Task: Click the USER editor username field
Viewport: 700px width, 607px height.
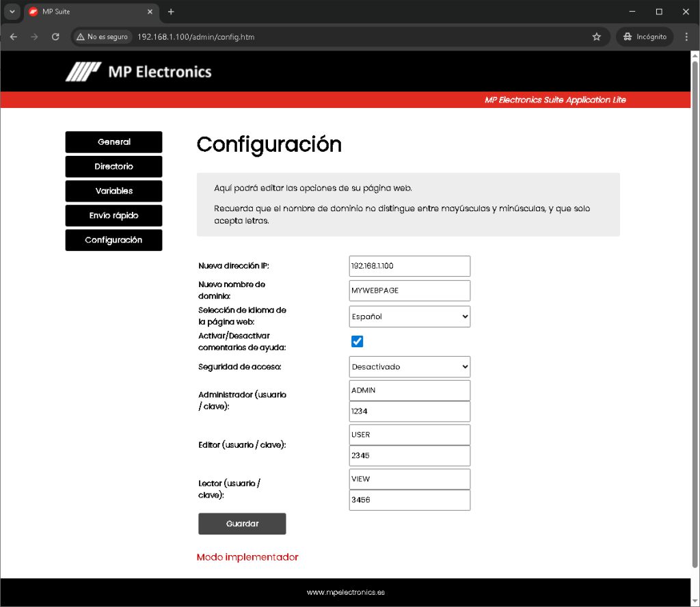Action: 409,435
